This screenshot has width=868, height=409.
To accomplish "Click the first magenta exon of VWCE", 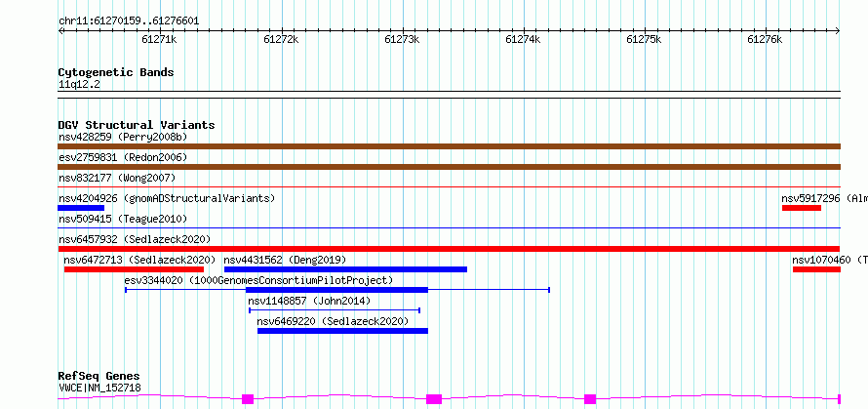I will tap(248, 399).
